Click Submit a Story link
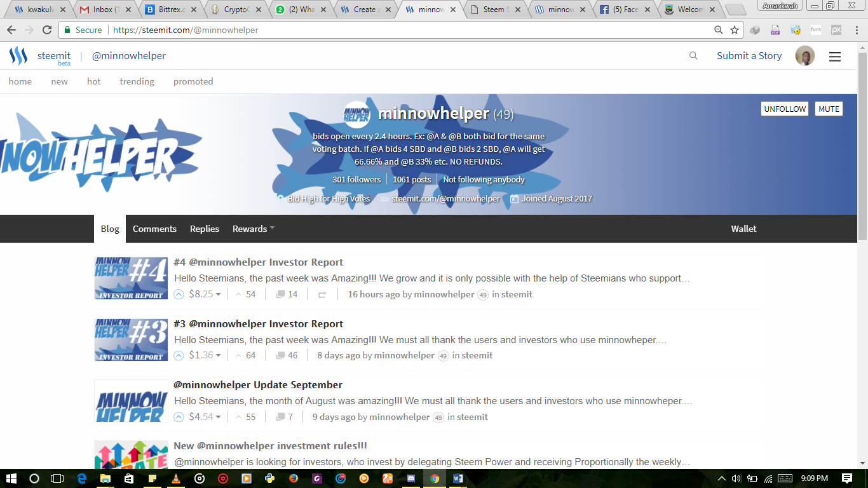 [749, 56]
